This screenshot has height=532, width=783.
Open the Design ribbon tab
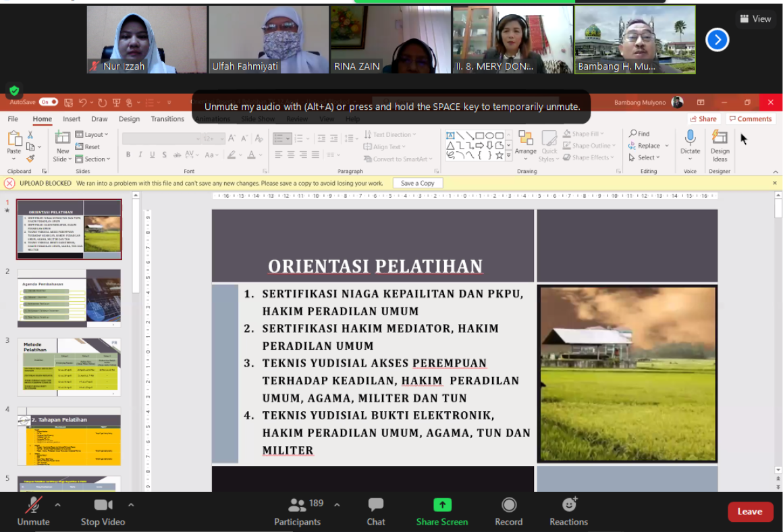129,119
